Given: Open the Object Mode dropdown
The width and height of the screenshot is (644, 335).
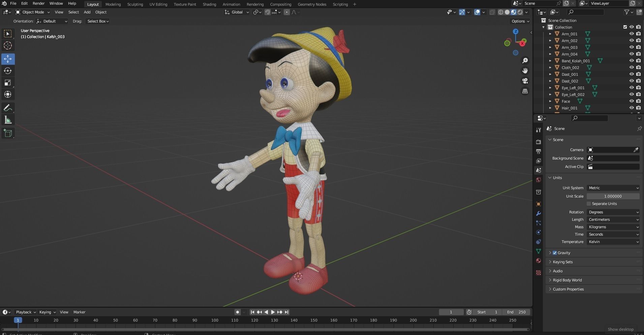Looking at the screenshot, I should pos(33,12).
